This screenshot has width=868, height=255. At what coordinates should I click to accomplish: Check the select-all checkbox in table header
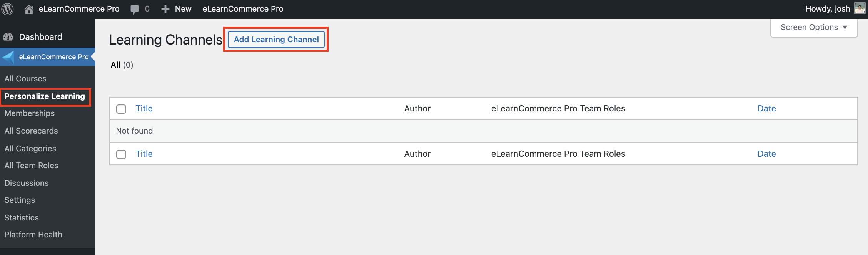click(121, 109)
